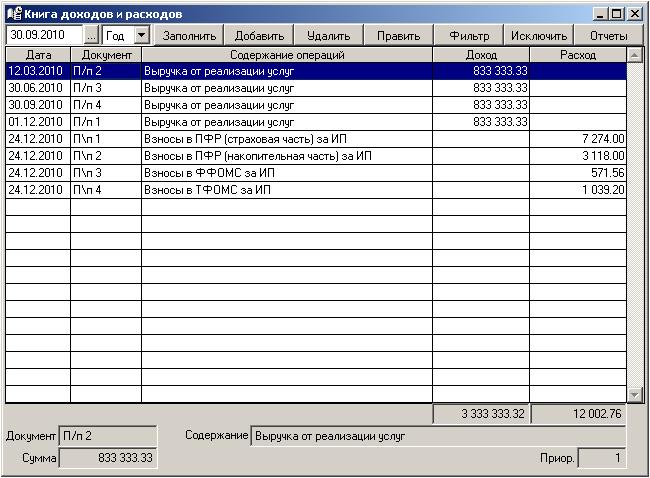Sort by the Дата column header

click(38, 55)
